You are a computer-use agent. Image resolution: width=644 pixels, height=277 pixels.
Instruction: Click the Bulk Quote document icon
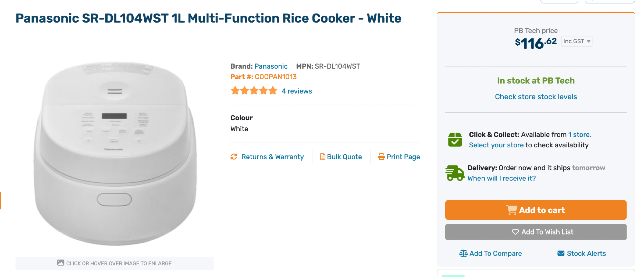[x=322, y=157]
